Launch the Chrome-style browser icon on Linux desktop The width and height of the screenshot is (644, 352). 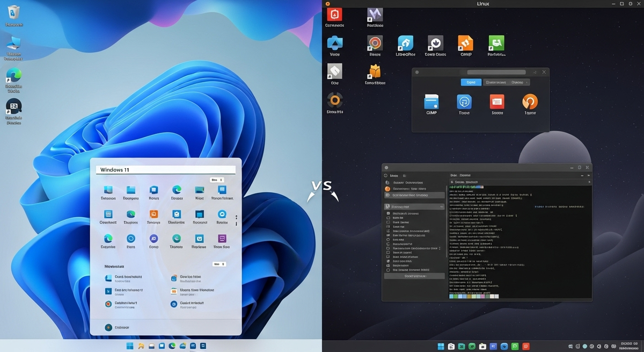[x=375, y=43]
